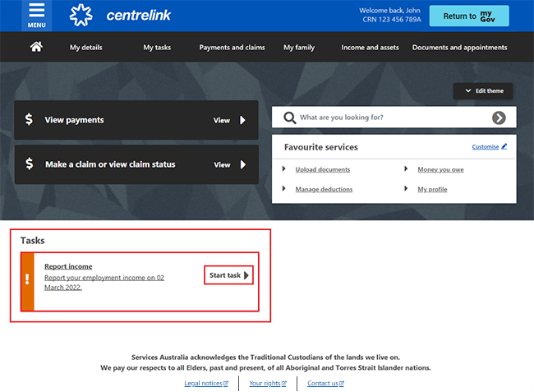The image size is (534, 392).
Task: Click dollar icon beside Make a claim
Action: pyautogui.click(x=30, y=164)
